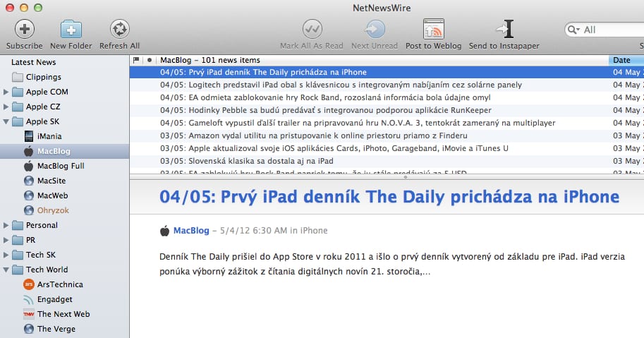Collapse the Tech World folder

[7, 270]
